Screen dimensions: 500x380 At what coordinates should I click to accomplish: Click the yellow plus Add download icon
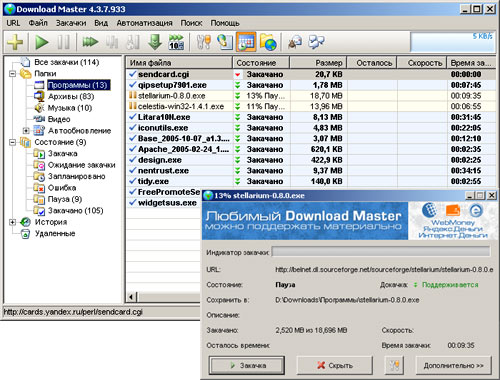click(15, 42)
